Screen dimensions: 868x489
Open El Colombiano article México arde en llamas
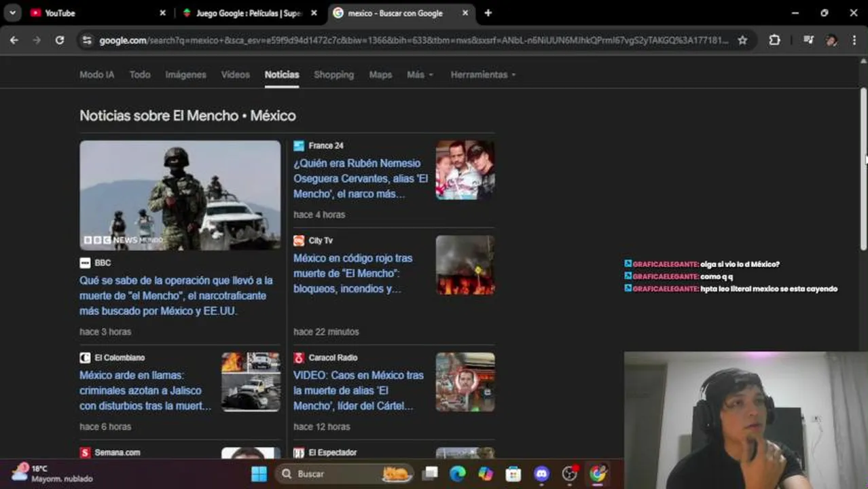click(145, 391)
